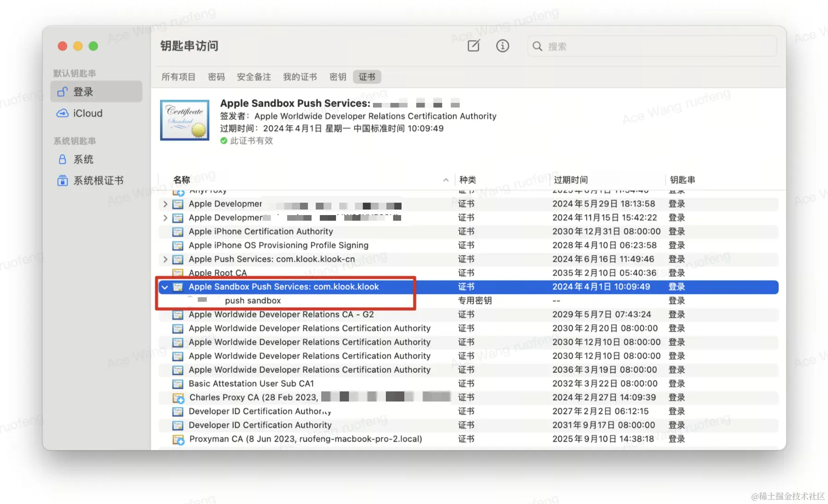The width and height of the screenshot is (828, 504).
Task: Select the iCloud keychain in sidebar
Action: 96,113
